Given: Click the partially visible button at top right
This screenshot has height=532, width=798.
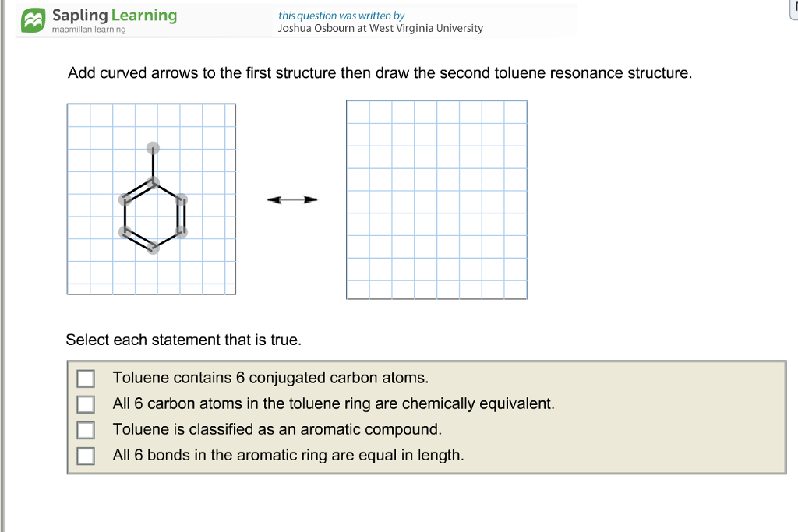Looking at the screenshot, I should [x=793, y=9].
